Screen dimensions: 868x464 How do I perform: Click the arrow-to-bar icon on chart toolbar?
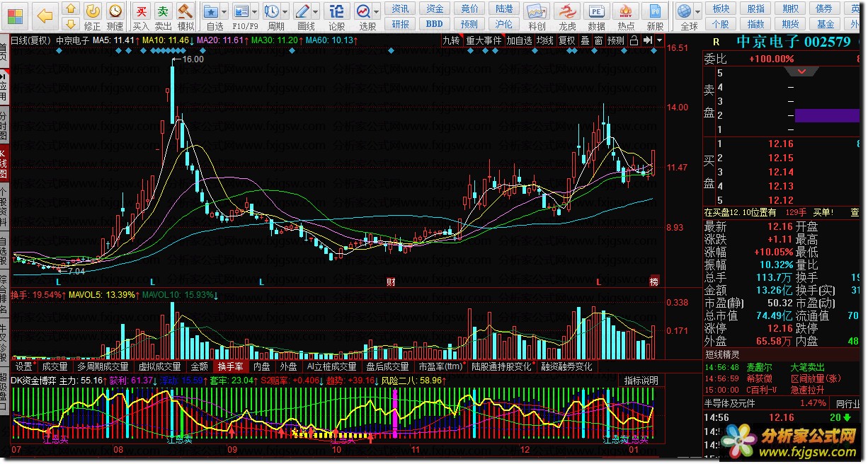pyautogui.click(x=648, y=40)
